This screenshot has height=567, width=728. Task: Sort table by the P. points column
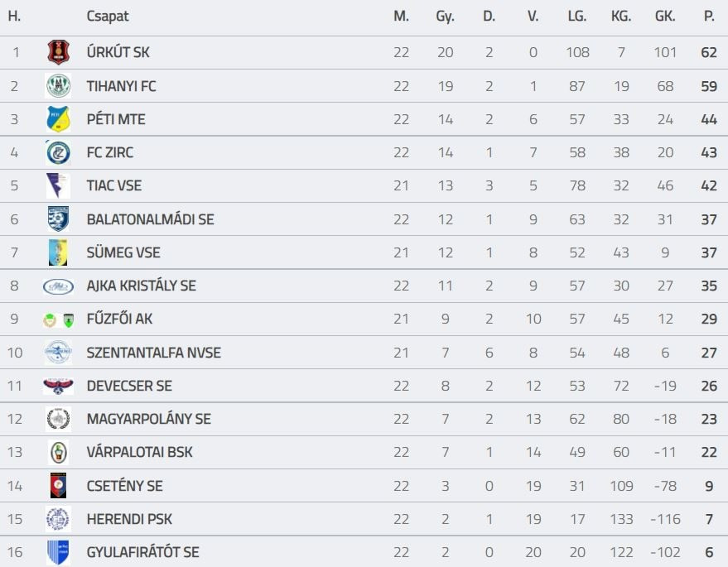click(708, 17)
